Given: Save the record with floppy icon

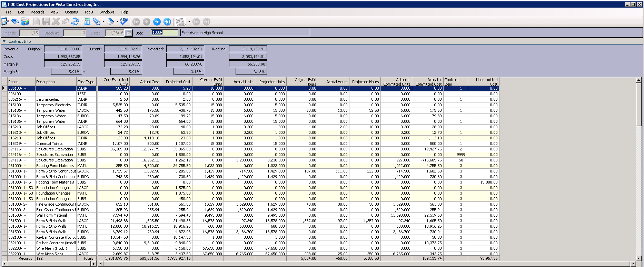Looking at the screenshot, I should pyautogui.click(x=46, y=22).
